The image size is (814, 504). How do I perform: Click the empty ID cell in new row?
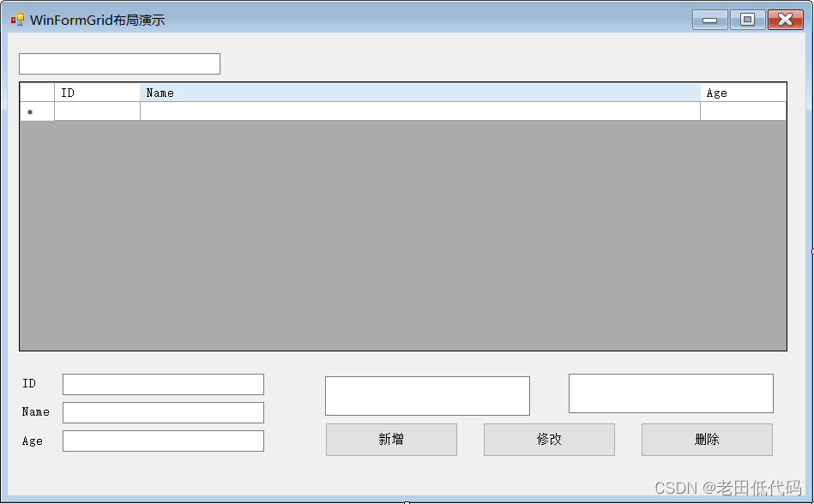coord(97,111)
